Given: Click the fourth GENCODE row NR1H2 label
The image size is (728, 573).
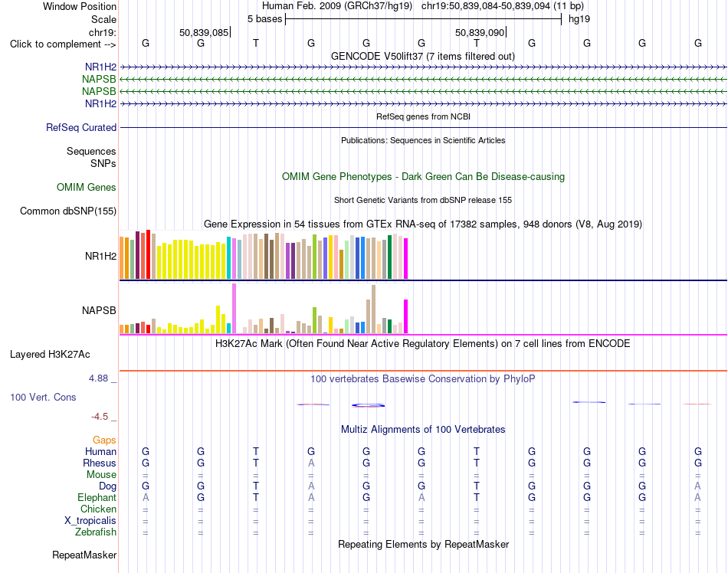Looking at the screenshot, I should pyautogui.click(x=100, y=103).
